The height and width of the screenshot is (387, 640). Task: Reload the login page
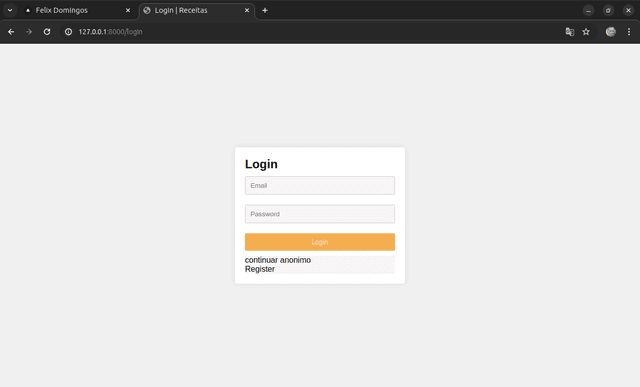(x=47, y=32)
